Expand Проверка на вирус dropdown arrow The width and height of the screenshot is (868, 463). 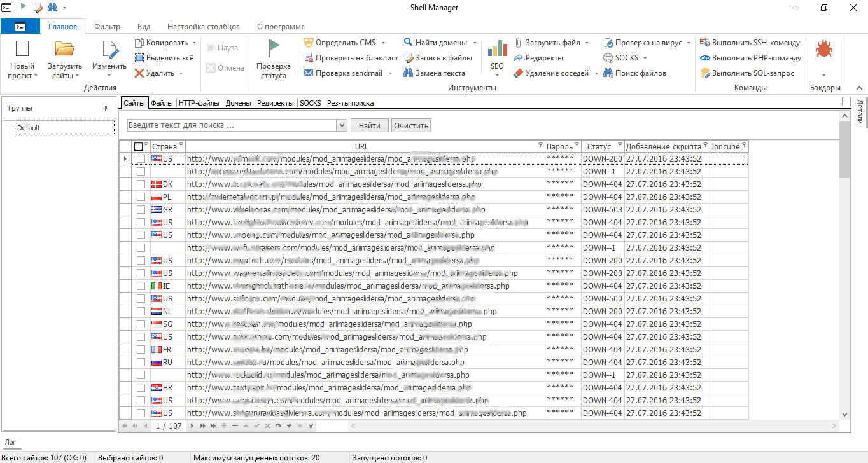(689, 43)
